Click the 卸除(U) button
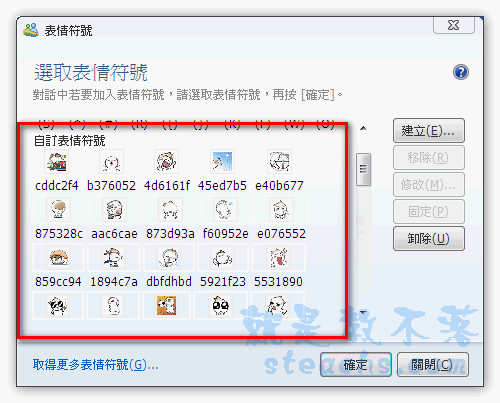The width and height of the screenshot is (500, 403). click(x=429, y=239)
